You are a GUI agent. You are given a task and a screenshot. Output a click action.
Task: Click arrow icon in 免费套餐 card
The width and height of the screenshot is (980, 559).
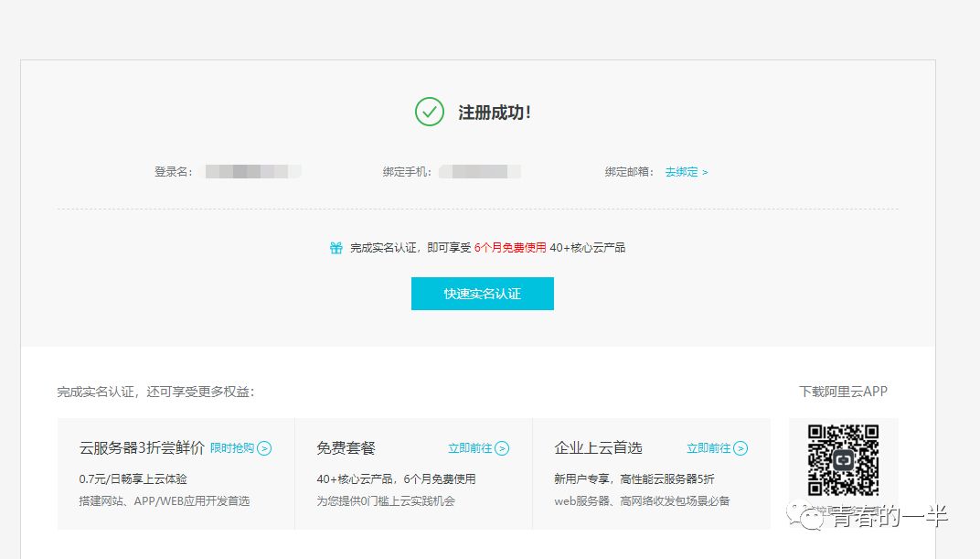[x=502, y=448]
